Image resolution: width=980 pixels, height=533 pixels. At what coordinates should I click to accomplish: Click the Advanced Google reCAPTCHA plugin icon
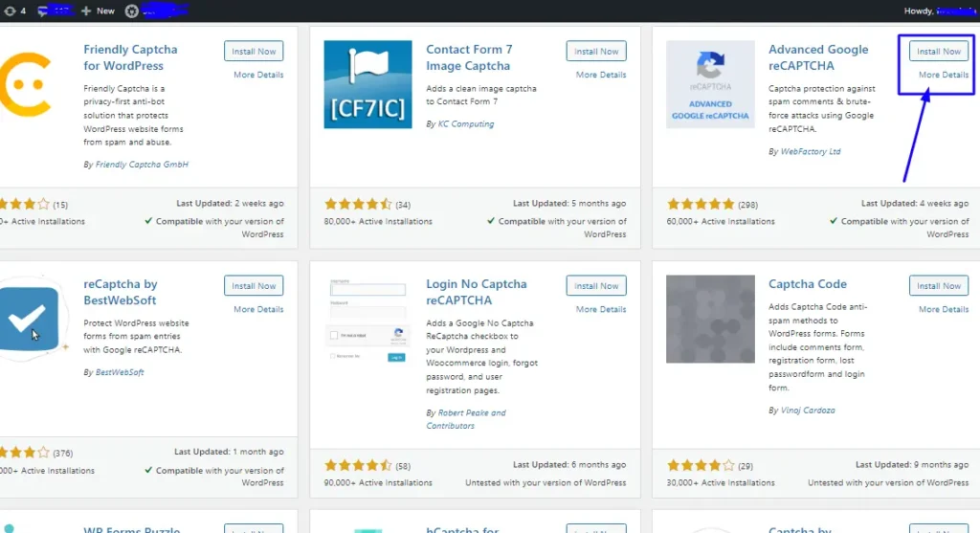[x=710, y=84]
